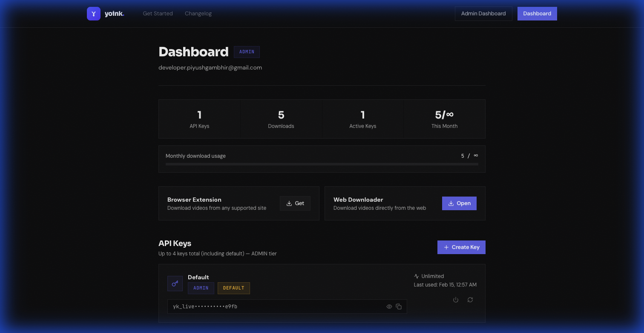Image resolution: width=644 pixels, height=333 pixels.
Task: Click the key icon beside Default
Action: pos(175,284)
